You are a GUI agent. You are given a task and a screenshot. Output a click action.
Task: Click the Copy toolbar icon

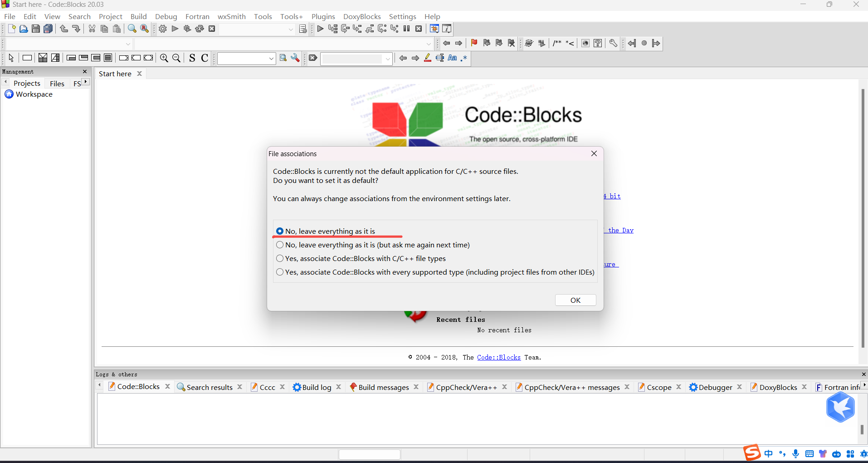click(104, 29)
